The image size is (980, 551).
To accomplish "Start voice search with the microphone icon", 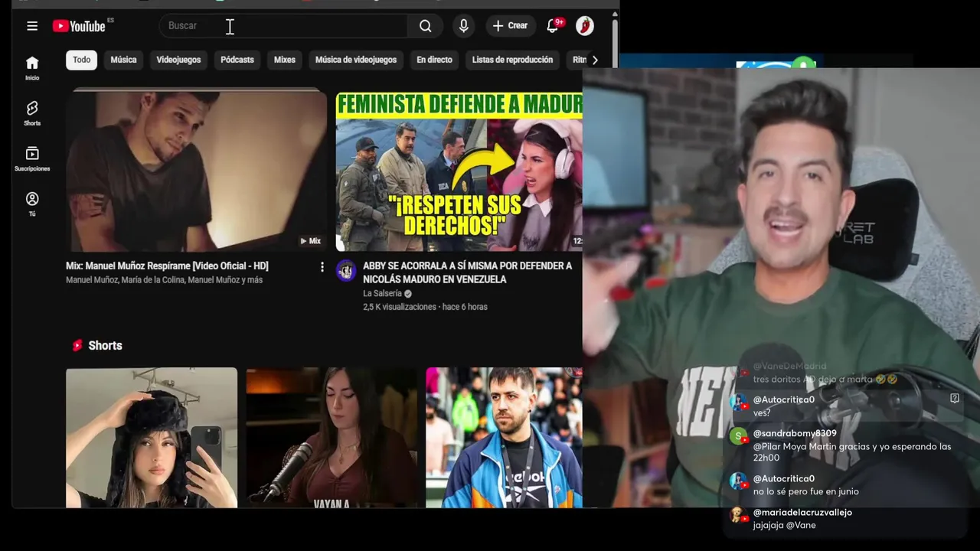I will 464,26.
